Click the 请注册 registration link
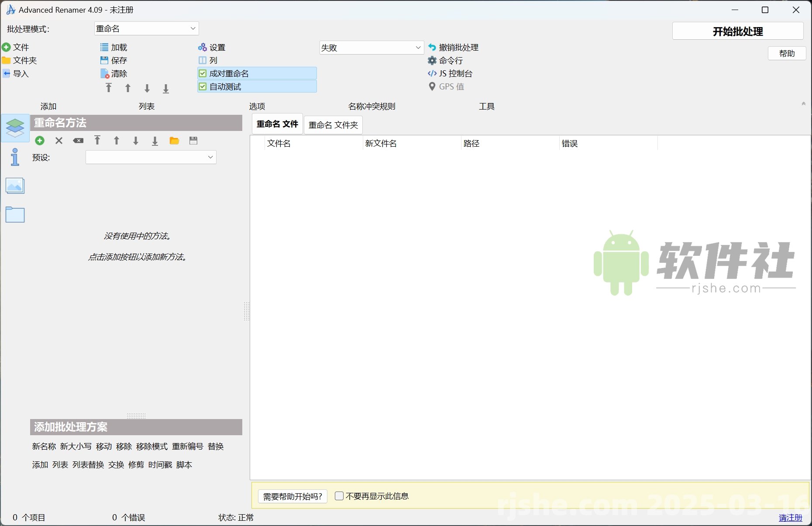This screenshot has height=526, width=812. tap(791, 518)
